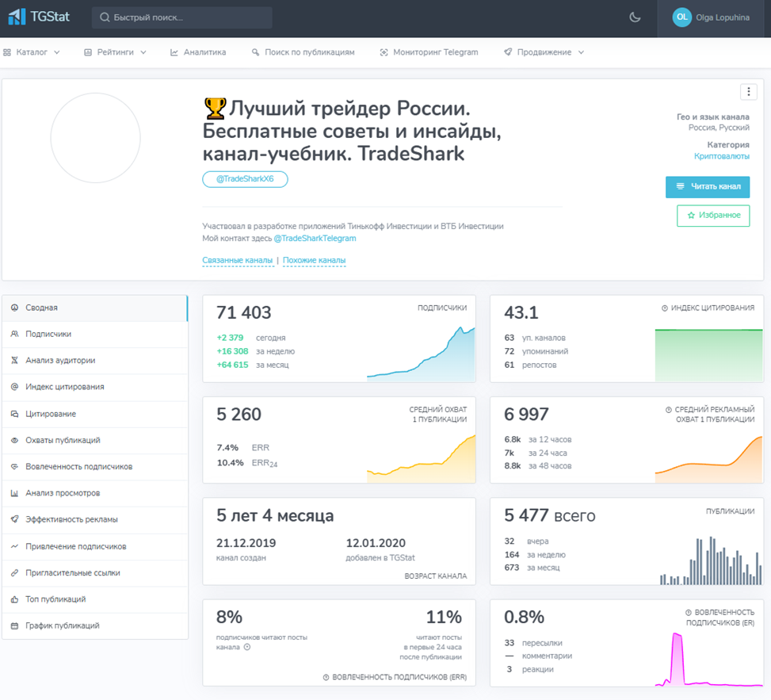Screen dimensions: 771x700
Task: Click the Продвижение rocket icon
Action: (508, 52)
